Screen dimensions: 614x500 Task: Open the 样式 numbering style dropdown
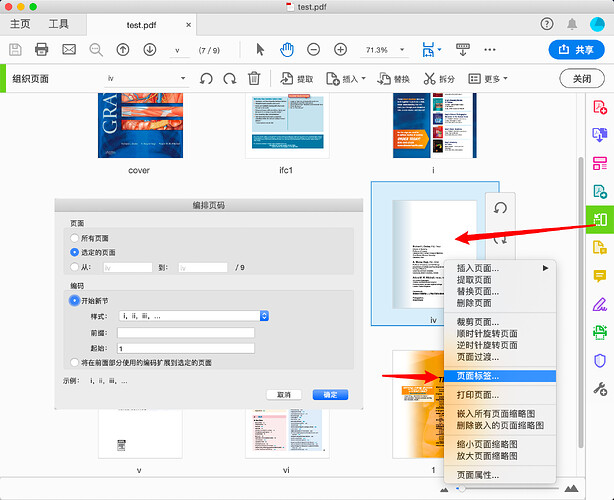coord(193,316)
